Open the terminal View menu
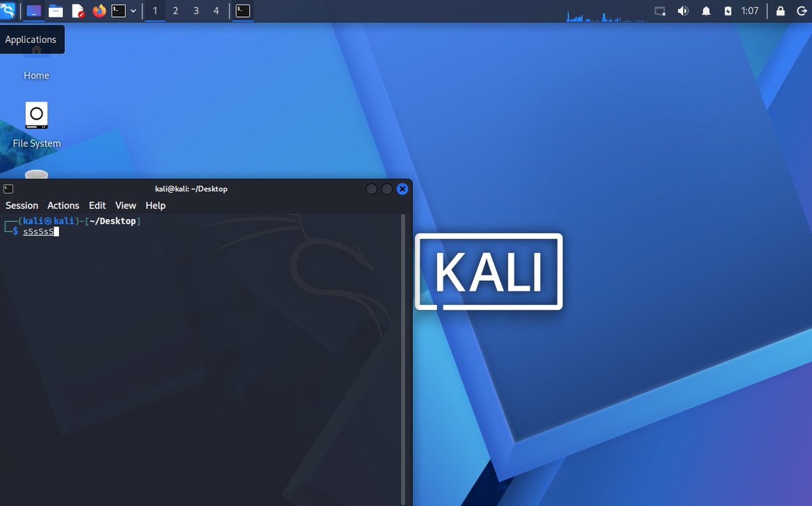Viewport: 812px width, 506px height. point(126,206)
